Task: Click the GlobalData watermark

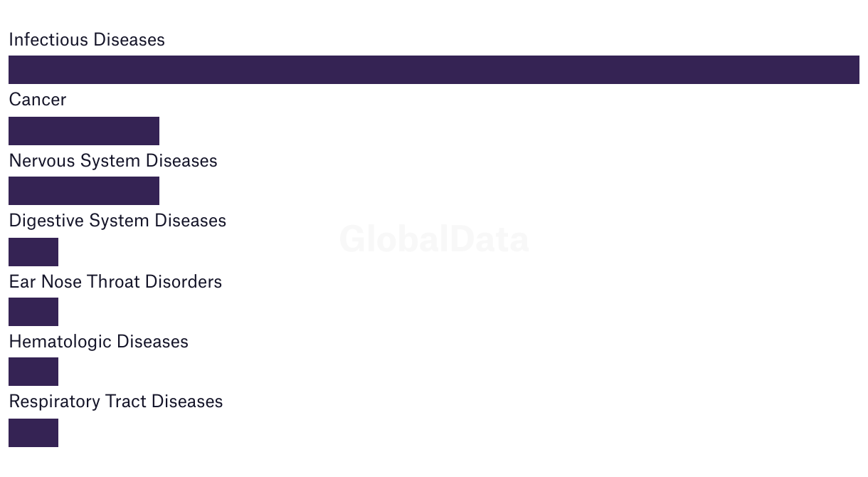Action: 434,239
